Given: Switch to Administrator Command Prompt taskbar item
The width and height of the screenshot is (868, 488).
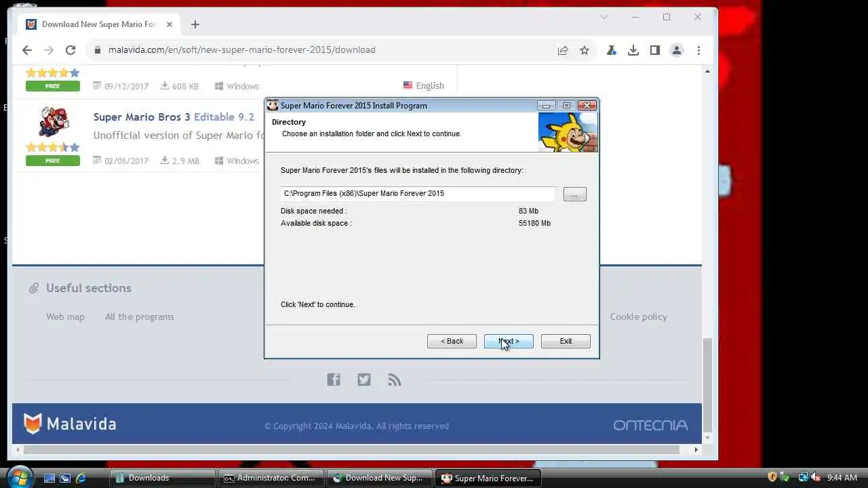Looking at the screenshot, I should [271, 478].
